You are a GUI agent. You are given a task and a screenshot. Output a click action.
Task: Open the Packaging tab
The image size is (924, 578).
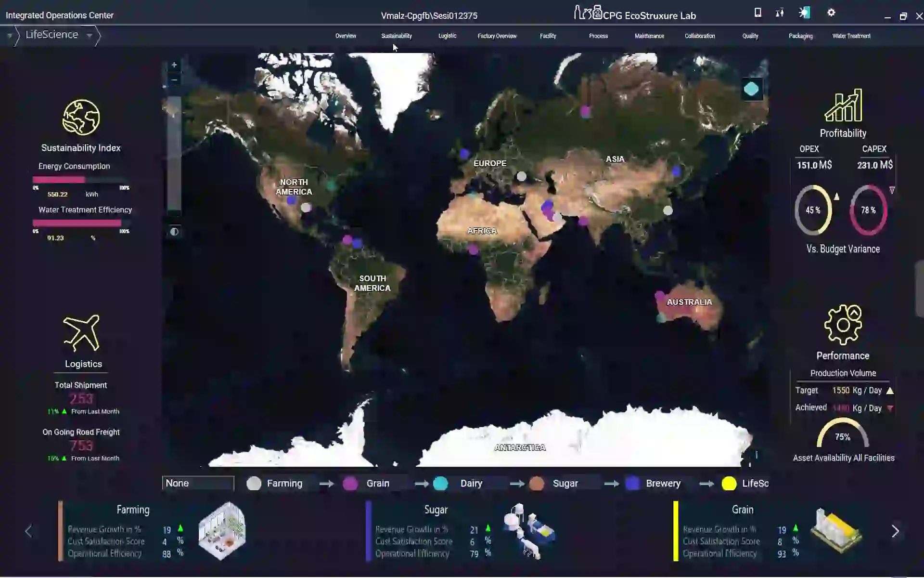point(800,36)
